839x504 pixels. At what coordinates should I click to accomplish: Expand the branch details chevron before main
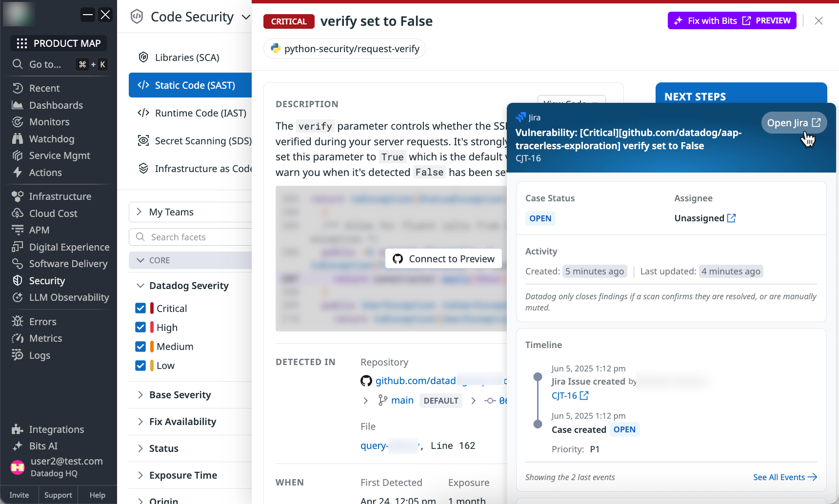click(366, 401)
